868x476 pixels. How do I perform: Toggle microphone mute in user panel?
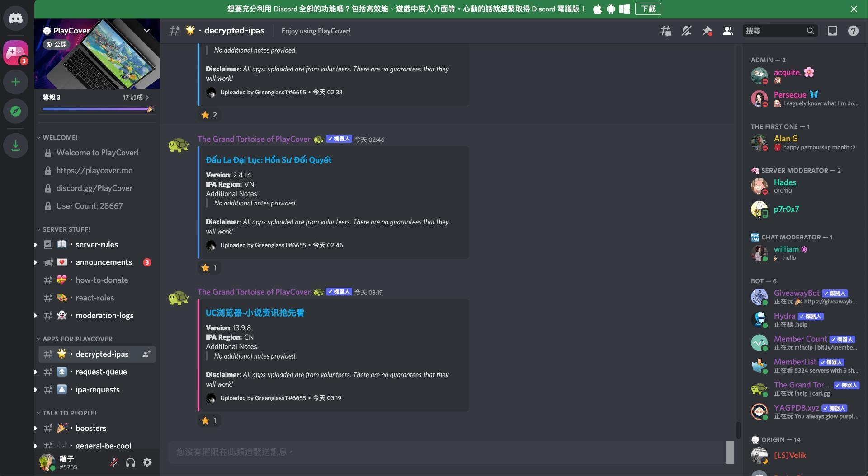coord(114,462)
